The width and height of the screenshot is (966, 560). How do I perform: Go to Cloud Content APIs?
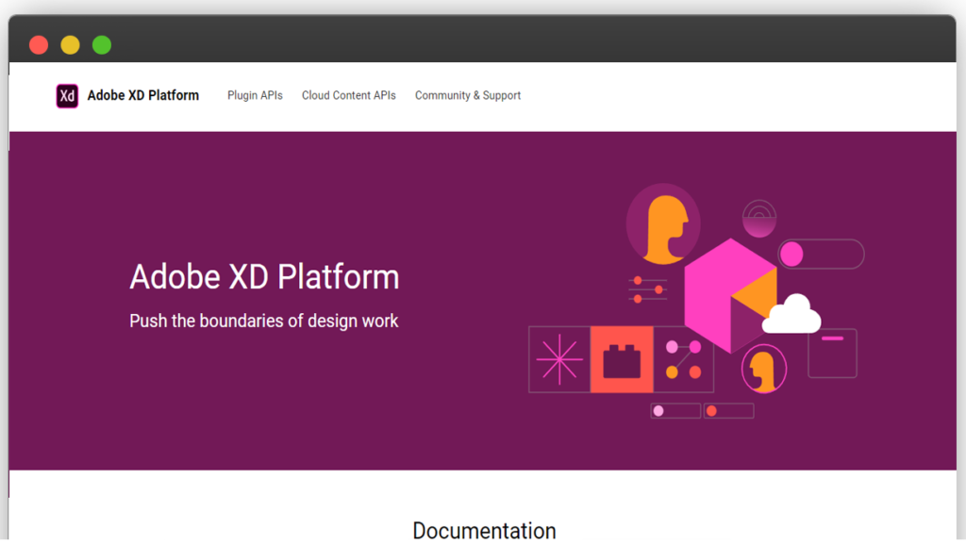(x=349, y=95)
